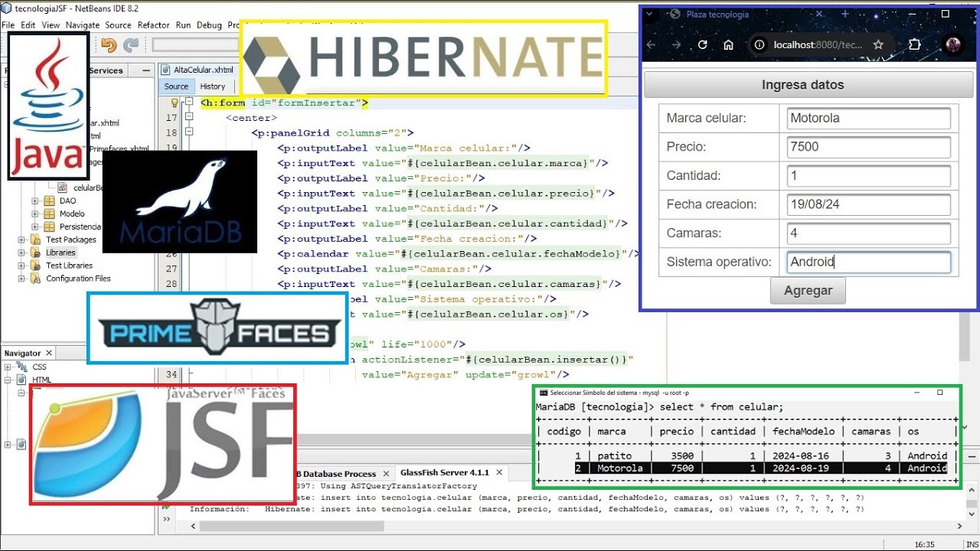Expand the DAO package node
The height and width of the screenshot is (551, 980).
(35, 201)
